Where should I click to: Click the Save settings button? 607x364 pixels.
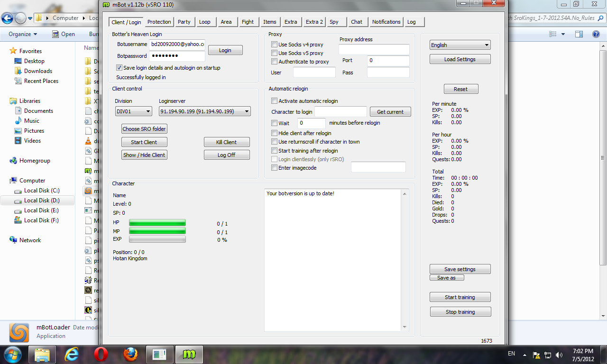tap(460, 269)
